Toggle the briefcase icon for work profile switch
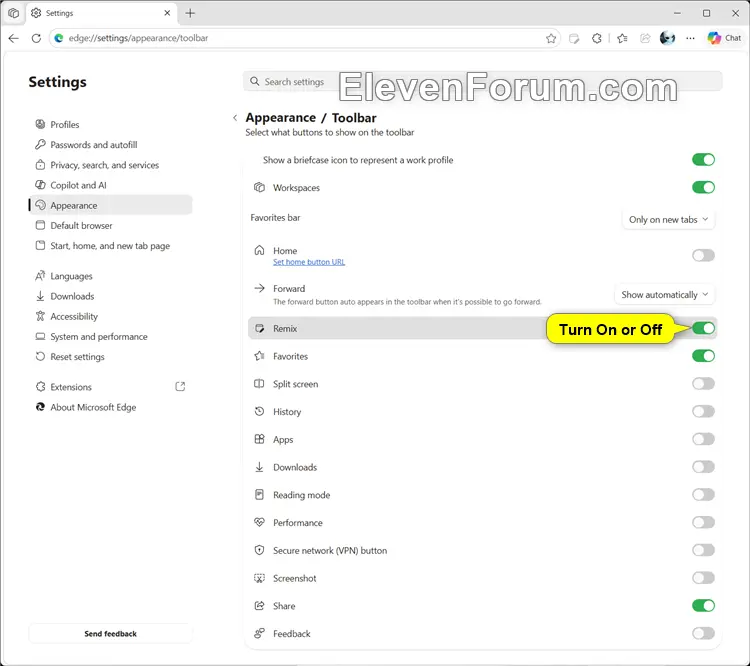The image size is (750, 666). coord(703,160)
